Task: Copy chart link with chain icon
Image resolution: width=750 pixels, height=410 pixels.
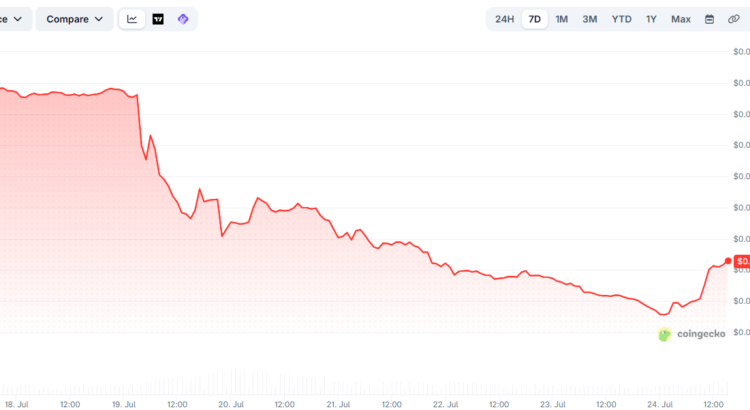Action: (734, 19)
